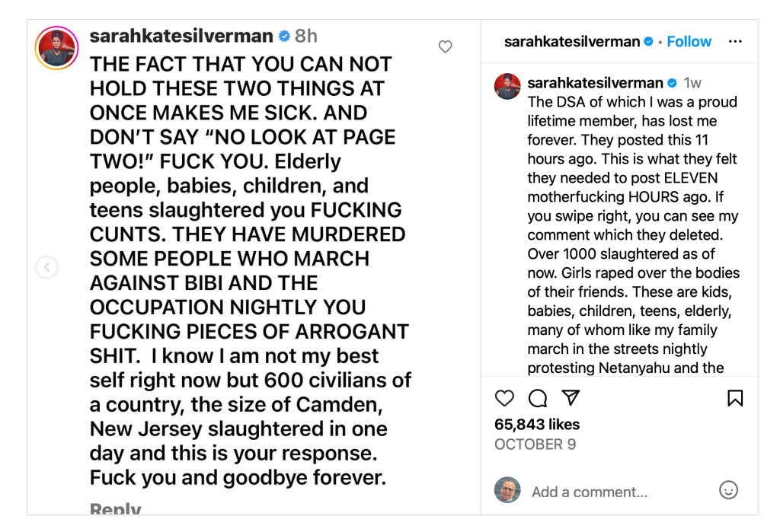Viewport: 780px width, 532px height.
Task: Click the OCTOBER 9 post date
Action: 535,444
